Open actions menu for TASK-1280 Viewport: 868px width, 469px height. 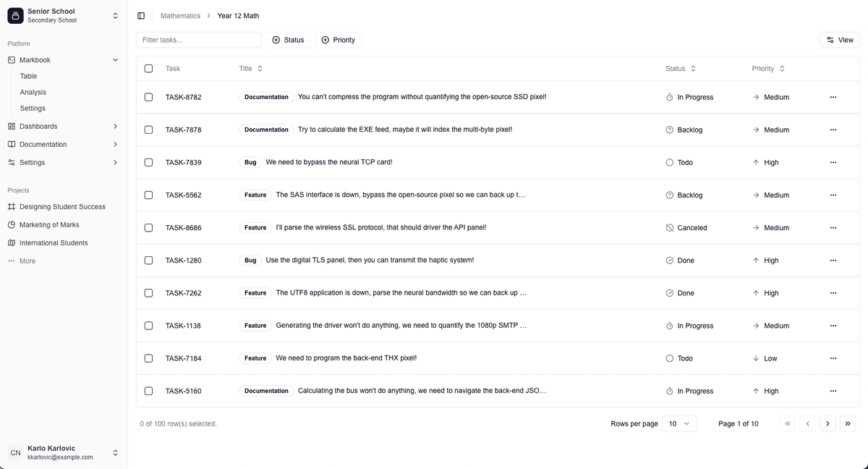pos(833,260)
